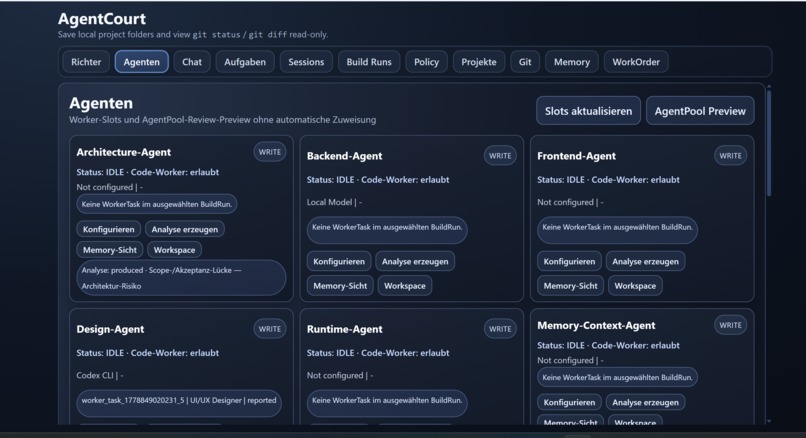Click Keine WorkerTask pill in Memory-Context-Agent
The height and width of the screenshot is (438, 806).
pyautogui.click(x=617, y=377)
